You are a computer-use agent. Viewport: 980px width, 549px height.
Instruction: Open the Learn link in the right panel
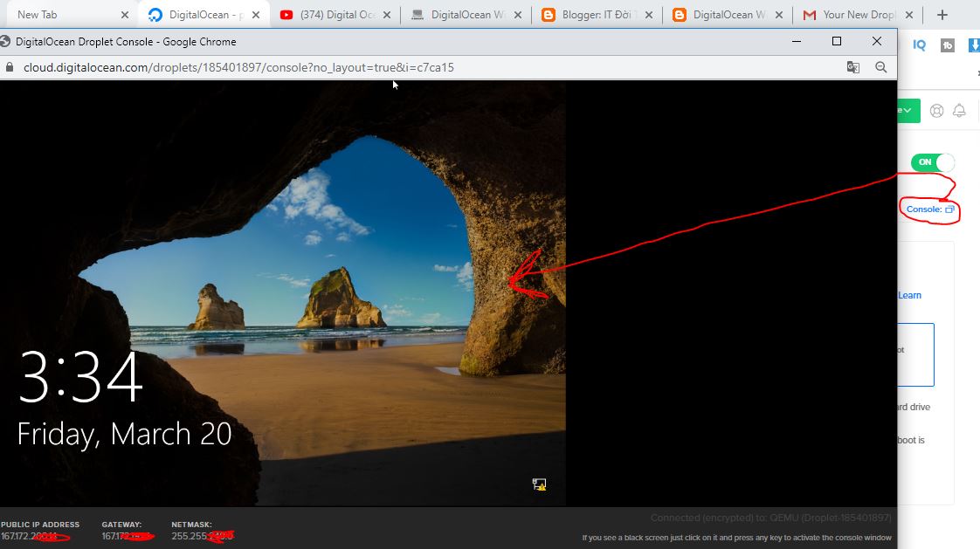[910, 295]
